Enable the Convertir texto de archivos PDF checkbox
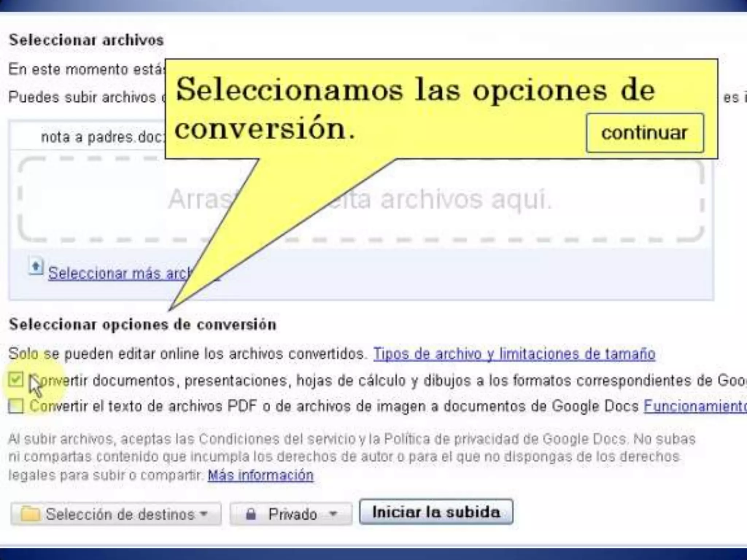 coord(16,406)
